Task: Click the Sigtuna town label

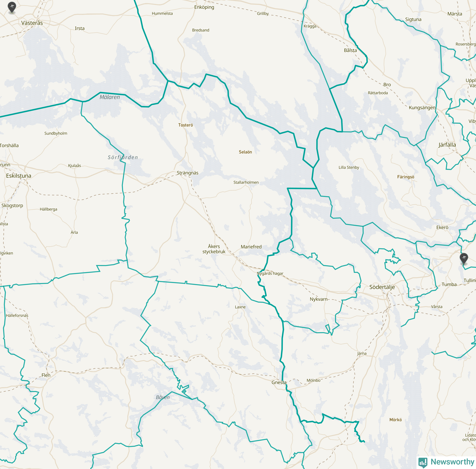Action: 413,20
